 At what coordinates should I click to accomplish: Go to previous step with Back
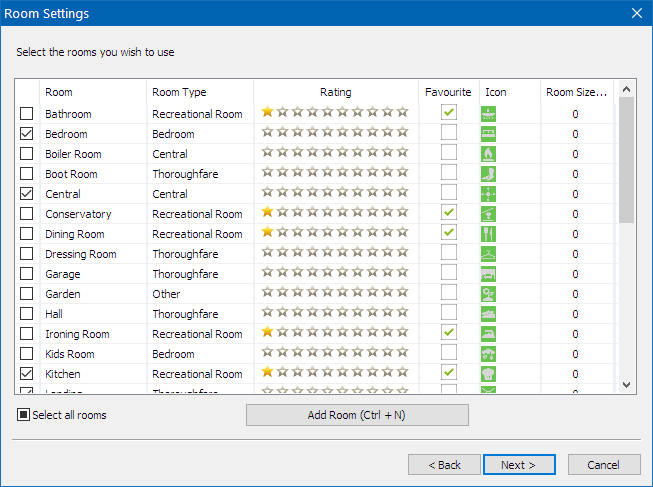[444, 465]
